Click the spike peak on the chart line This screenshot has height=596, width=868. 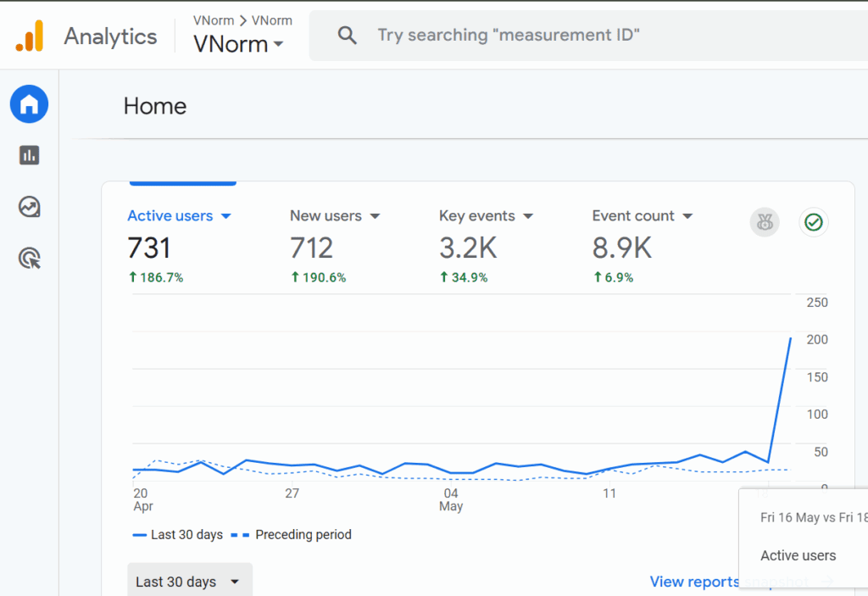point(790,338)
